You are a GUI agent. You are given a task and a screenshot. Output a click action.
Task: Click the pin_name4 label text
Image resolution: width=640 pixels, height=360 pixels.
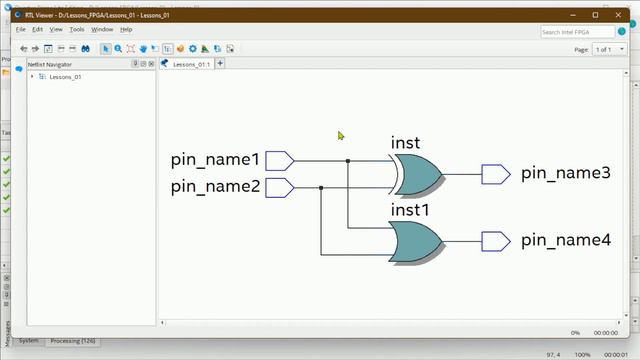(566, 240)
